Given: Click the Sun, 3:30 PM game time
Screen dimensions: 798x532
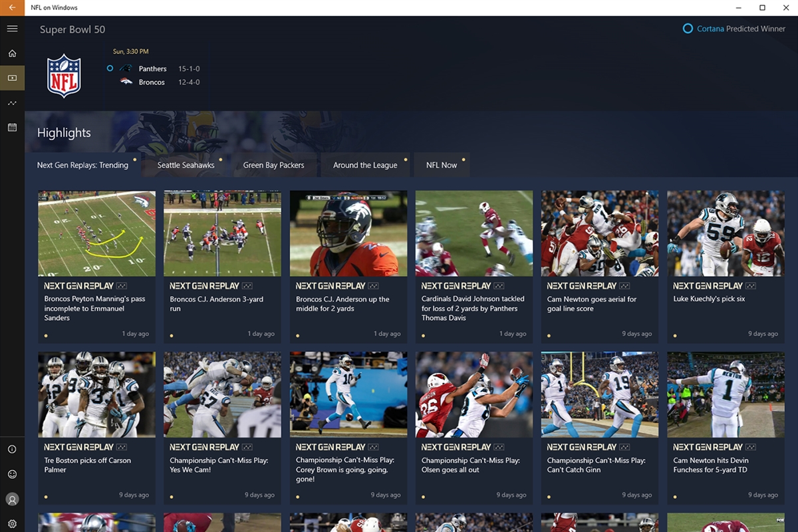Looking at the screenshot, I should point(131,51).
